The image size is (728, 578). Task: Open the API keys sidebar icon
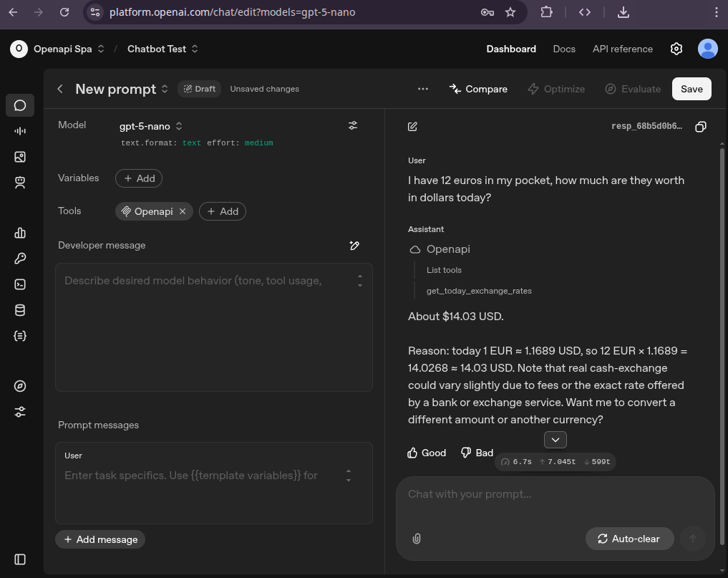20,259
